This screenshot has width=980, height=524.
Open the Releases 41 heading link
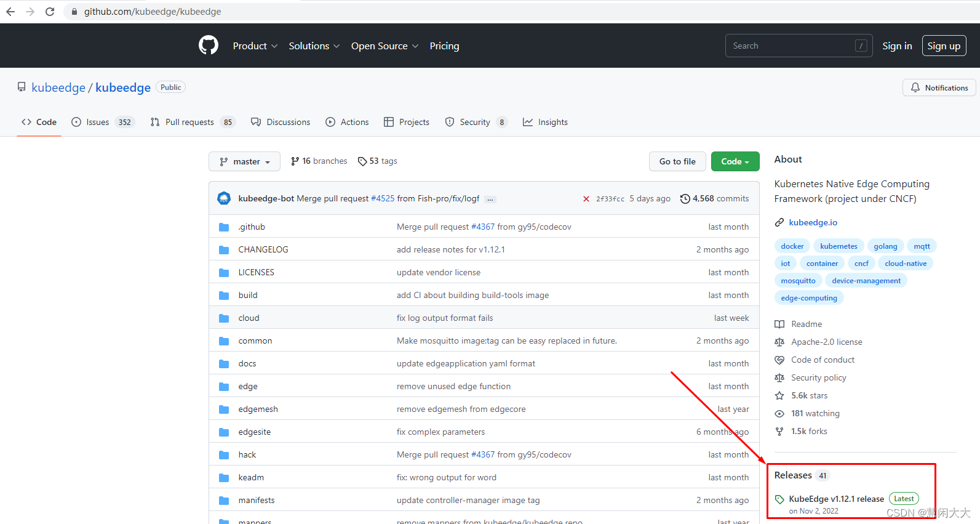point(802,475)
